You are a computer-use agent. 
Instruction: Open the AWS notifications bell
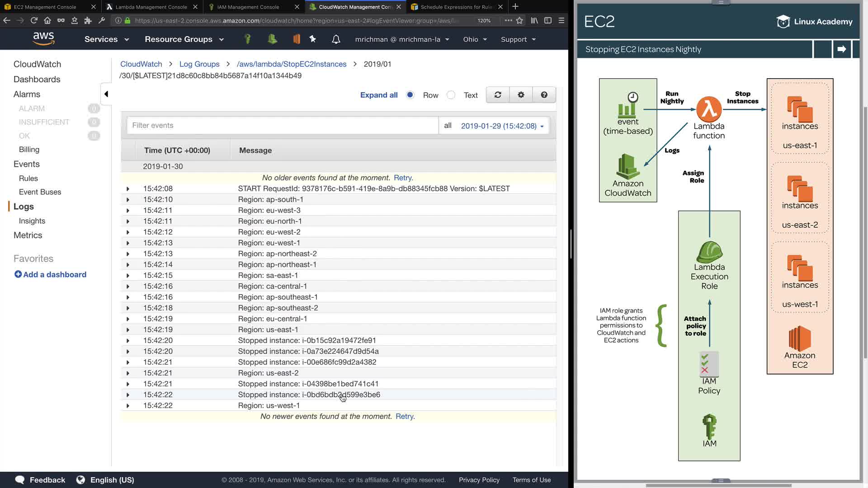[x=336, y=39]
